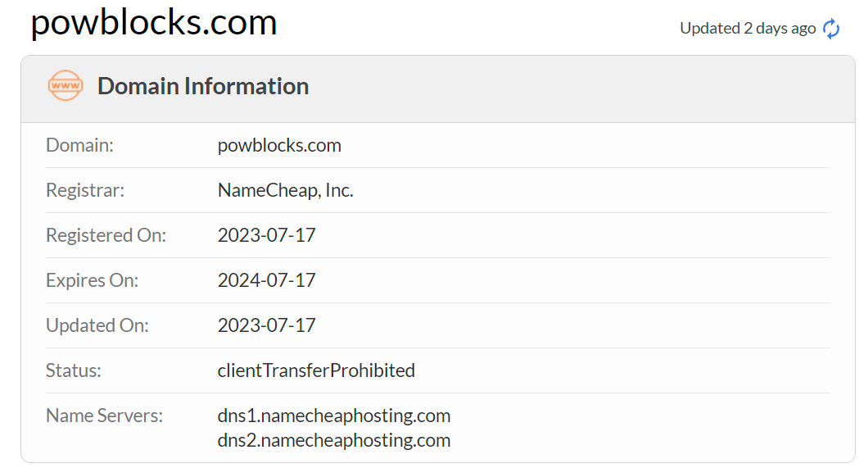The image size is (868, 468).
Task: Click the 'Domain:' field label
Action: coord(79,146)
